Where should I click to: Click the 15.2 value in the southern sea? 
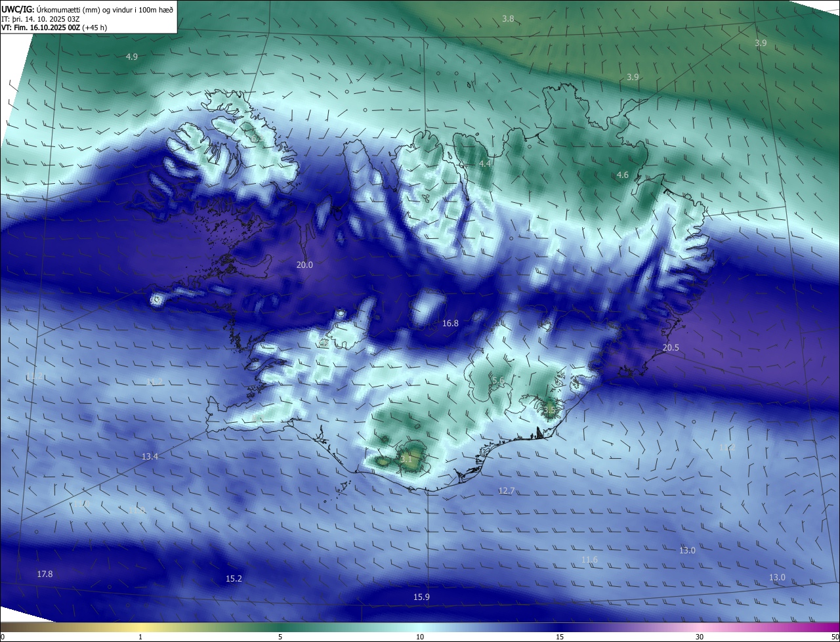click(234, 579)
